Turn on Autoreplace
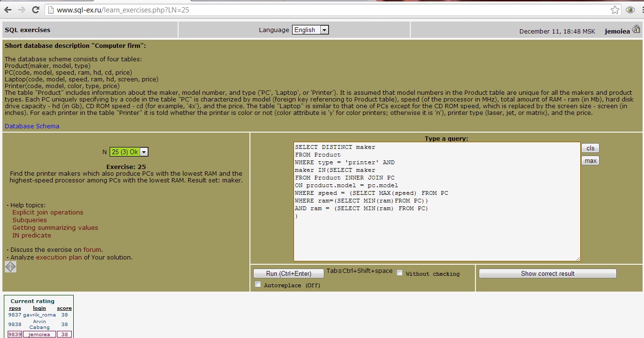This screenshot has width=644, height=338. pos(258,284)
